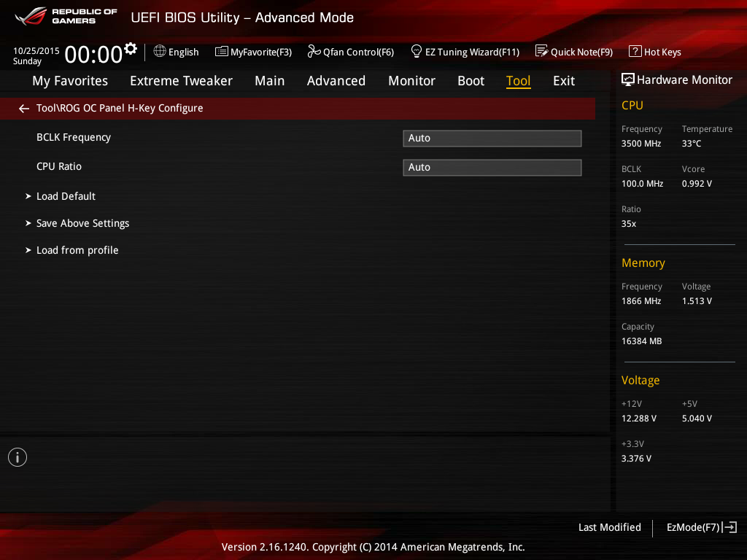Image resolution: width=747 pixels, height=560 pixels.
Task: Open the CPU Ratio Auto field
Action: click(492, 167)
